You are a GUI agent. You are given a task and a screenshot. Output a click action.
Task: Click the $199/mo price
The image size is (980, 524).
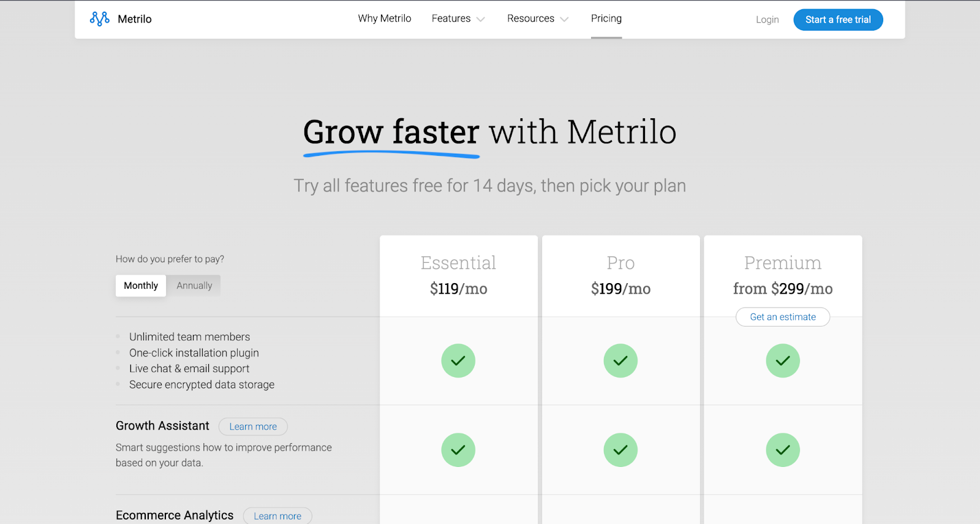point(620,289)
